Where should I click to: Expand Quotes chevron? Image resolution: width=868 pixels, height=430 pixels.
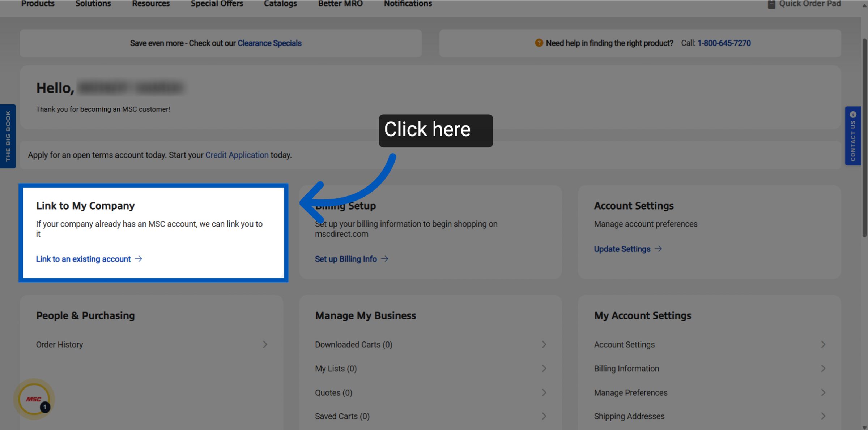click(544, 392)
